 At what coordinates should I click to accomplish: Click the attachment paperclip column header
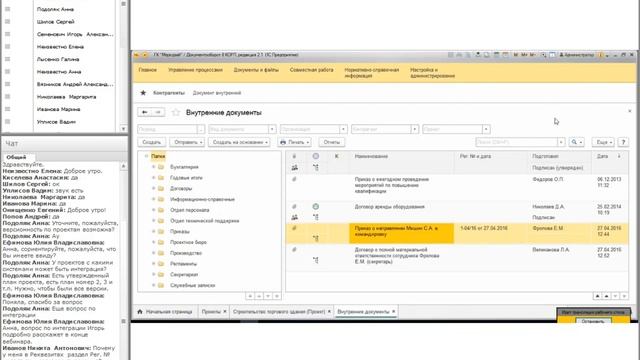tap(294, 156)
